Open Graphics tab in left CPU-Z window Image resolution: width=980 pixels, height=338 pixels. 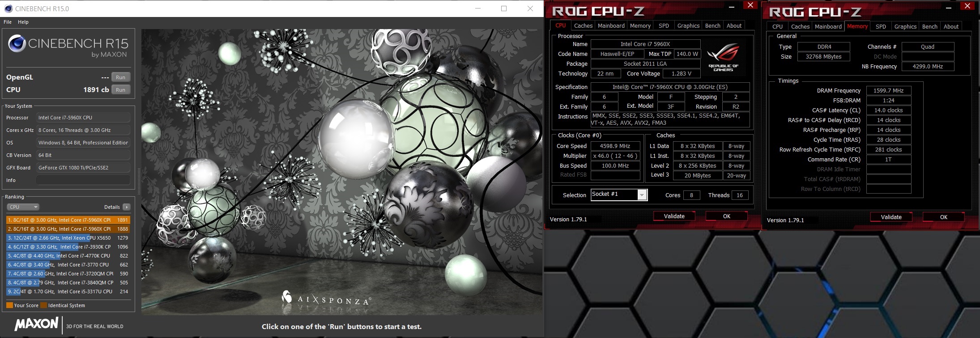pos(688,26)
